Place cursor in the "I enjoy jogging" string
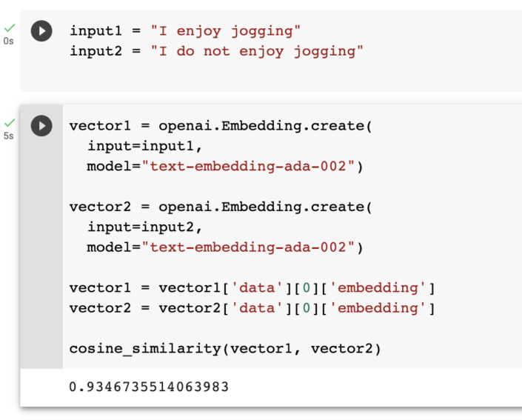Viewport: 522px width, 420px height. click(x=226, y=31)
